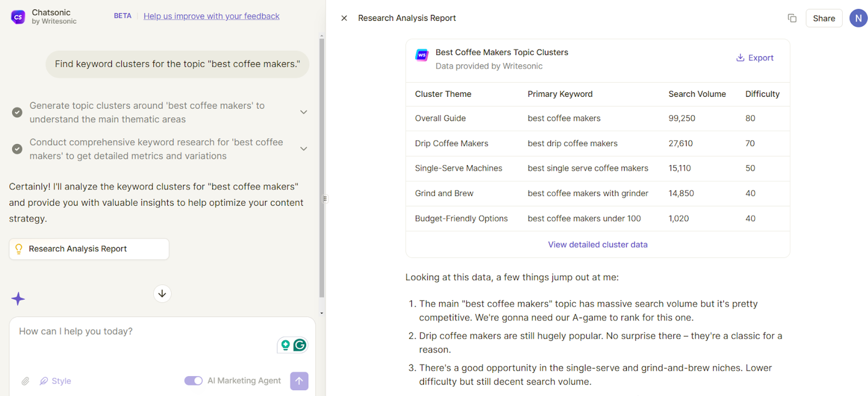Click the purple sparkle icon
Screen dimensions: 868x396
[x=18, y=299]
